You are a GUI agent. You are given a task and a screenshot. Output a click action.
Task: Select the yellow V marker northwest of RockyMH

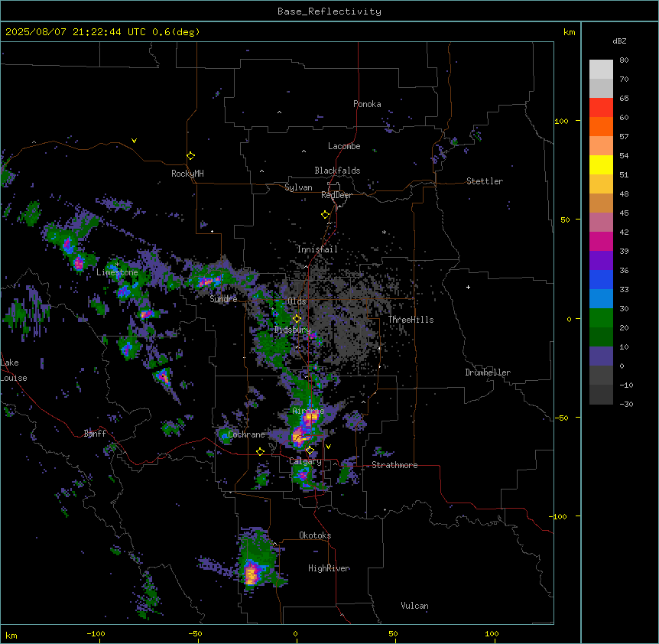pyautogui.click(x=134, y=141)
